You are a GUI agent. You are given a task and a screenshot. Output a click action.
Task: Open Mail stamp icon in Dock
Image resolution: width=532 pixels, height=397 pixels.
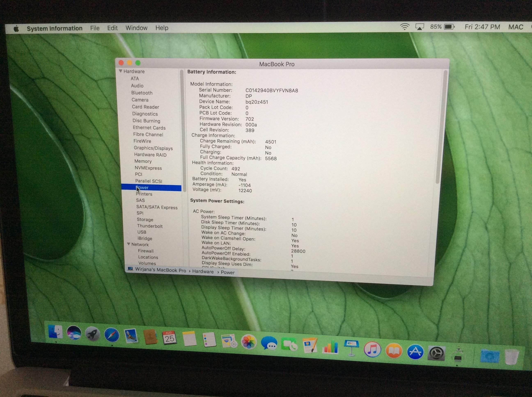[131, 336]
